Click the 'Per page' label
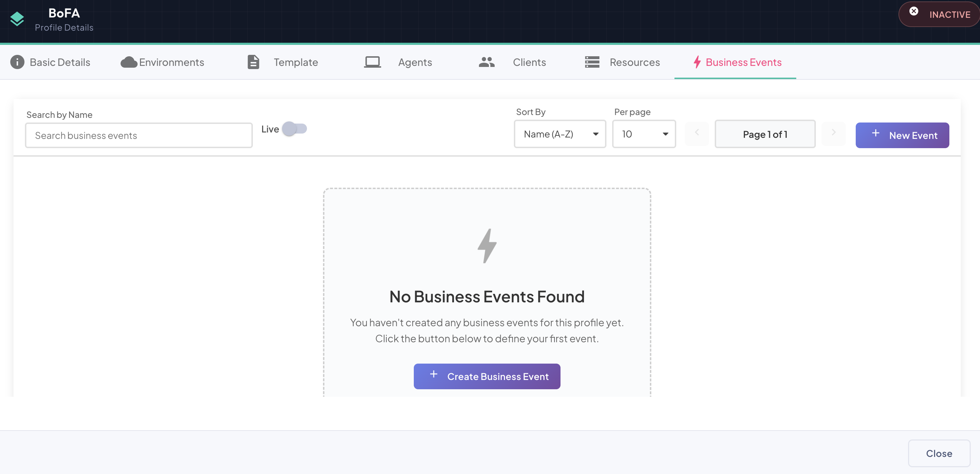The width and height of the screenshot is (980, 474). tap(632, 112)
